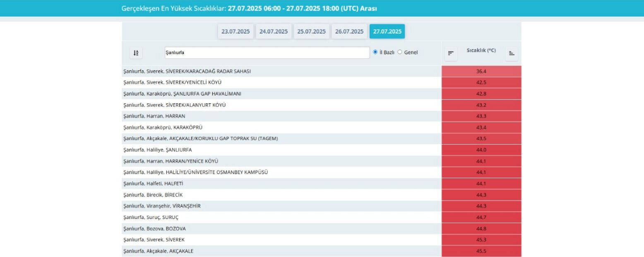The width and height of the screenshot is (644, 257).
Task: Click the Harran, HARRAN station row
Action: [x=281, y=116]
